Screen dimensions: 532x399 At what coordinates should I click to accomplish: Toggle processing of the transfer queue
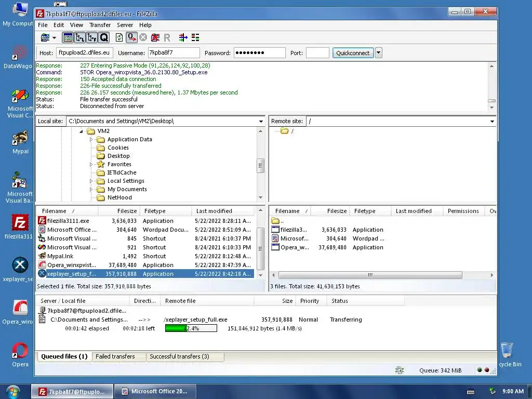coord(131,37)
